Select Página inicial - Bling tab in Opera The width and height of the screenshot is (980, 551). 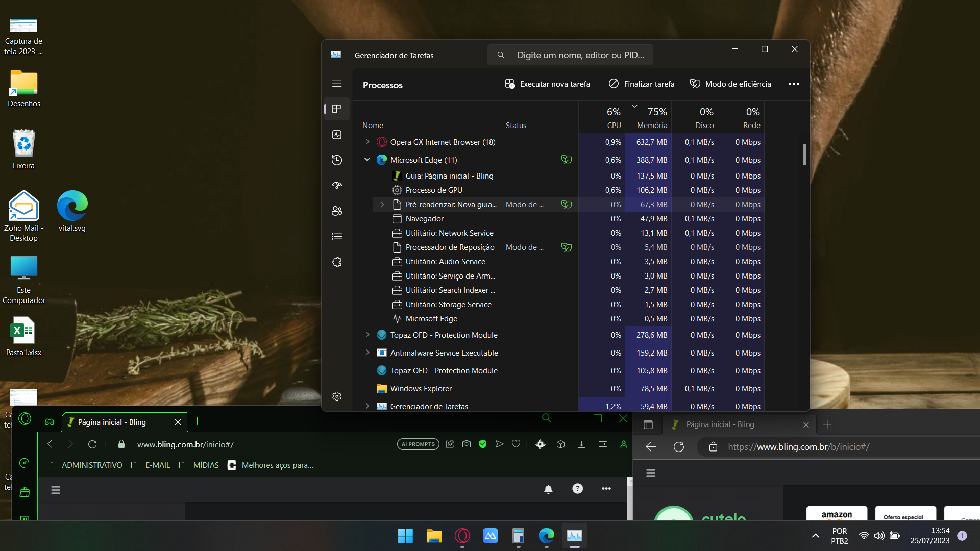(125, 422)
